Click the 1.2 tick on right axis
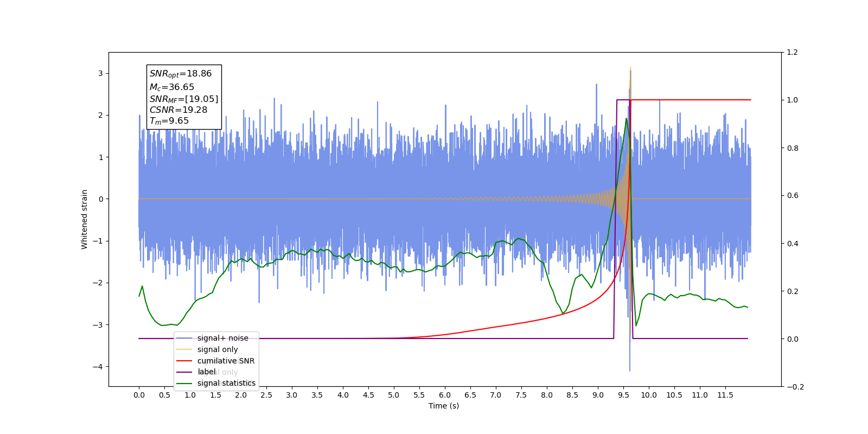The image size is (868, 434). pos(793,53)
